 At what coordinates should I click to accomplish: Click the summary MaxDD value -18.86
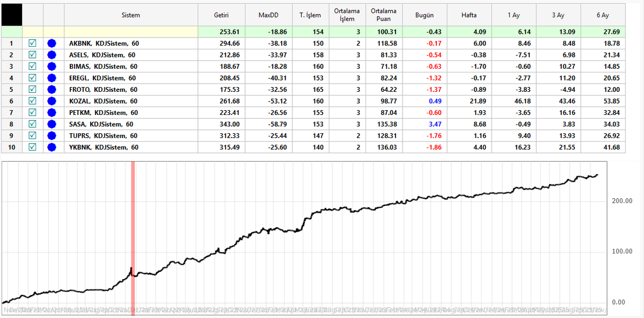[276, 32]
